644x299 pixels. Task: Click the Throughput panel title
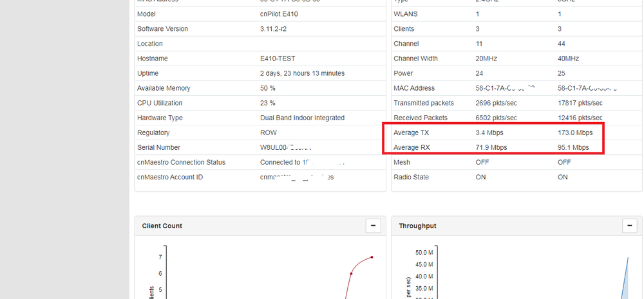point(417,226)
